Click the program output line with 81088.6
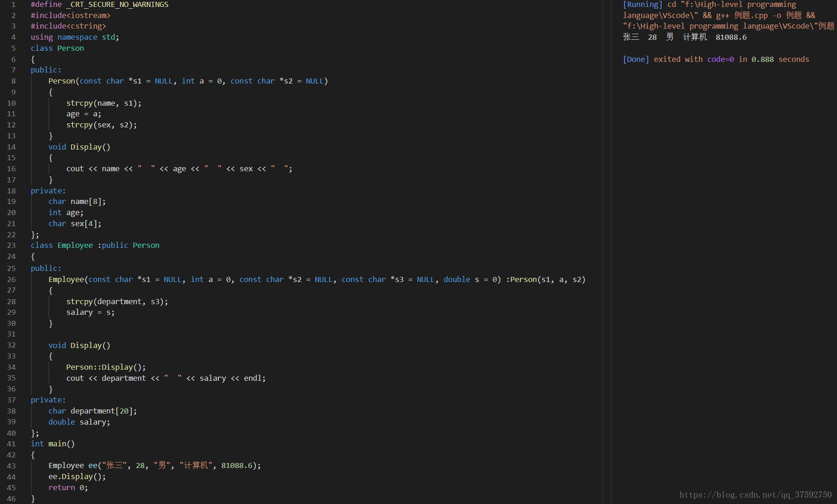The width and height of the screenshot is (837, 504). [685, 37]
